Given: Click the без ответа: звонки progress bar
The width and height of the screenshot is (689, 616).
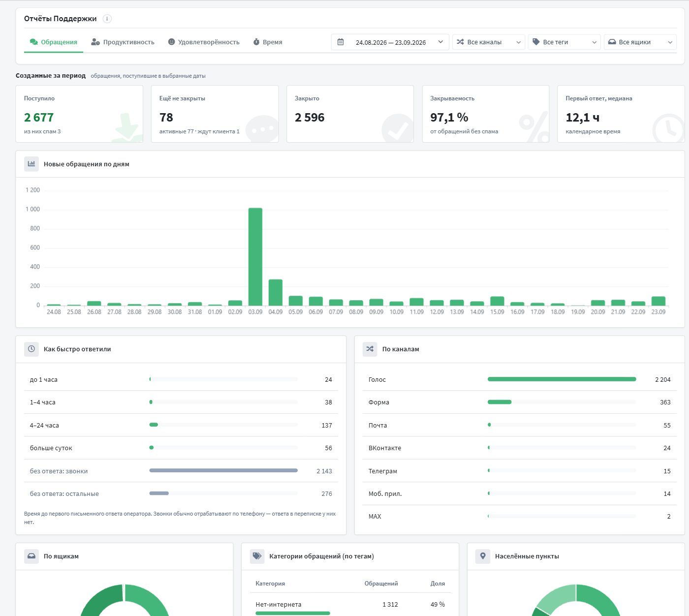Looking at the screenshot, I should click(x=223, y=471).
